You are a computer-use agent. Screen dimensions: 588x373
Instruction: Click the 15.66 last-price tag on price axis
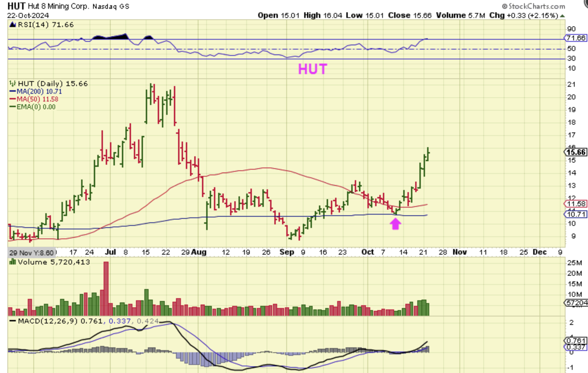(x=576, y=152)
